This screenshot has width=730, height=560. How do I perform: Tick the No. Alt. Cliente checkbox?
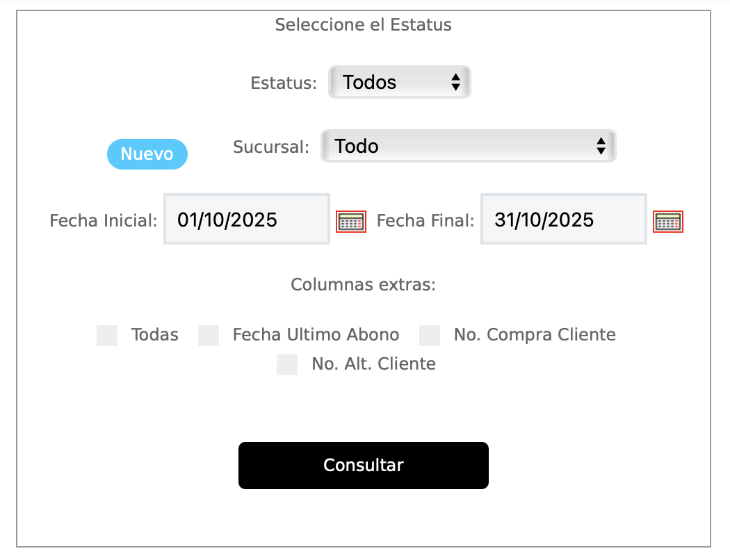pyautogui.click(x=287, y=365)
